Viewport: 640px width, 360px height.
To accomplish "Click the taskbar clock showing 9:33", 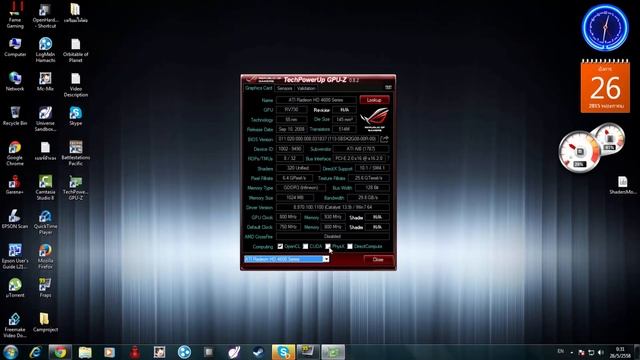I will pos(620,352).
